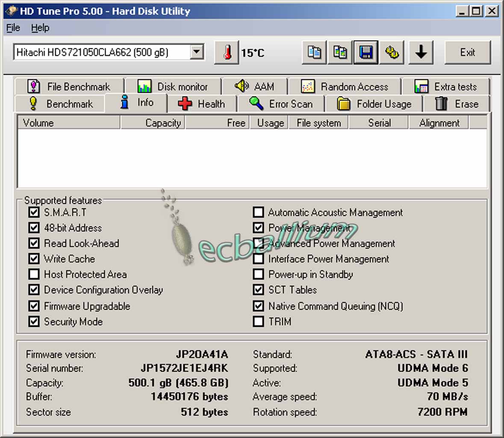The height and width of the screenshot is (438, 504).
Task: Open the options gear icon
Action: [x=392, y=53]
